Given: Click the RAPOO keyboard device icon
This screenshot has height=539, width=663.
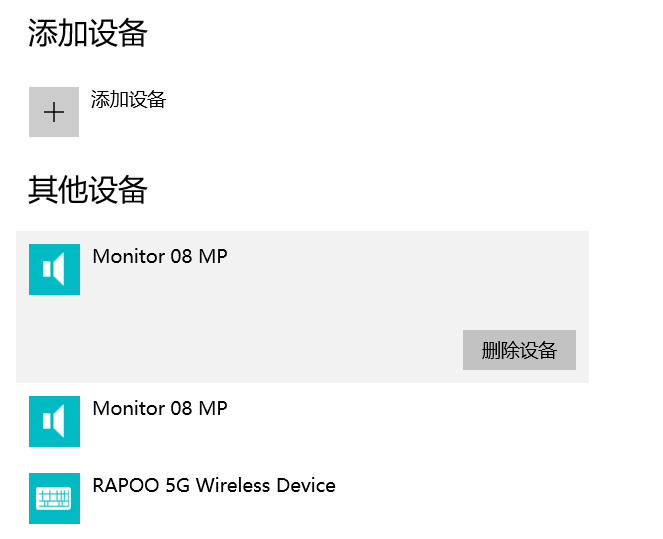Looking at the screenshot, I should click(54, 498).
